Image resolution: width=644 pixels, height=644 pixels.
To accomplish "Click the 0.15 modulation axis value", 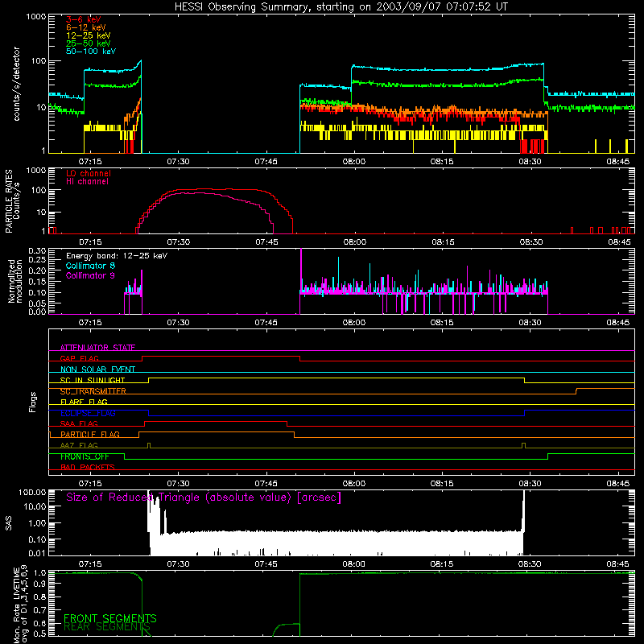I will click(x=37, y=281).
